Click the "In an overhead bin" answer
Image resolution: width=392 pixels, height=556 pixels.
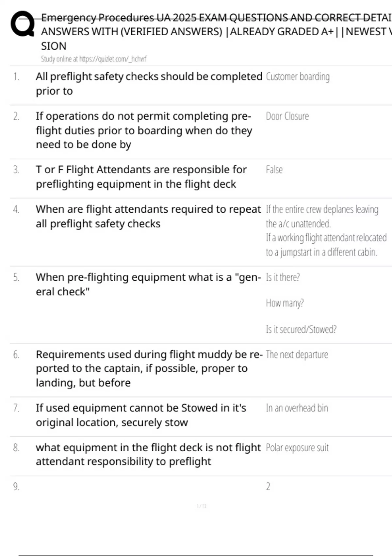(297, 408)
